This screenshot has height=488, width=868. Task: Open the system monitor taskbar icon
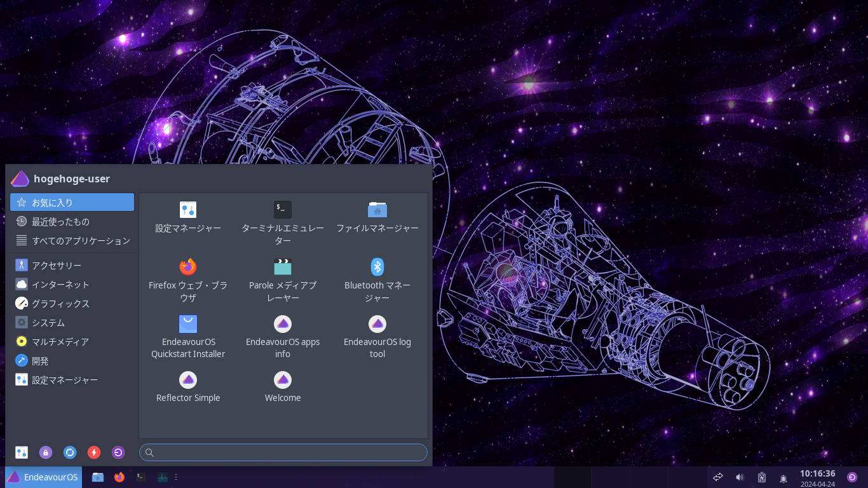pos(163,477)
